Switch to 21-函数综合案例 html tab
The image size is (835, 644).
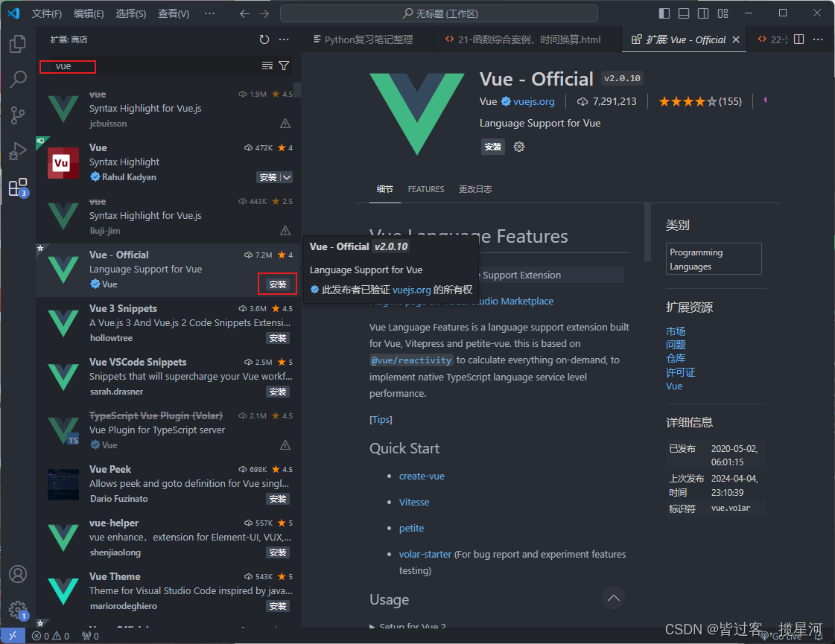(523, 39)
